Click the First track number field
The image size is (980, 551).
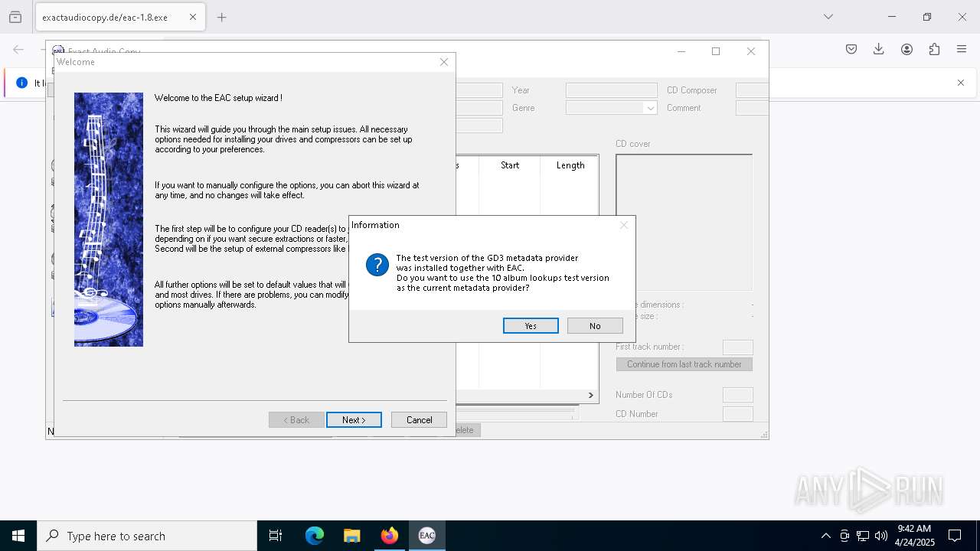[738, 347]
